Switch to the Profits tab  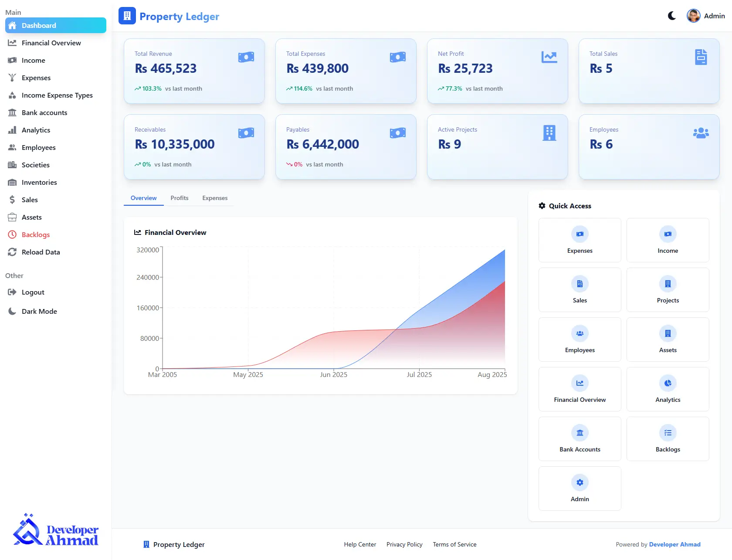[x=179, y=198]
